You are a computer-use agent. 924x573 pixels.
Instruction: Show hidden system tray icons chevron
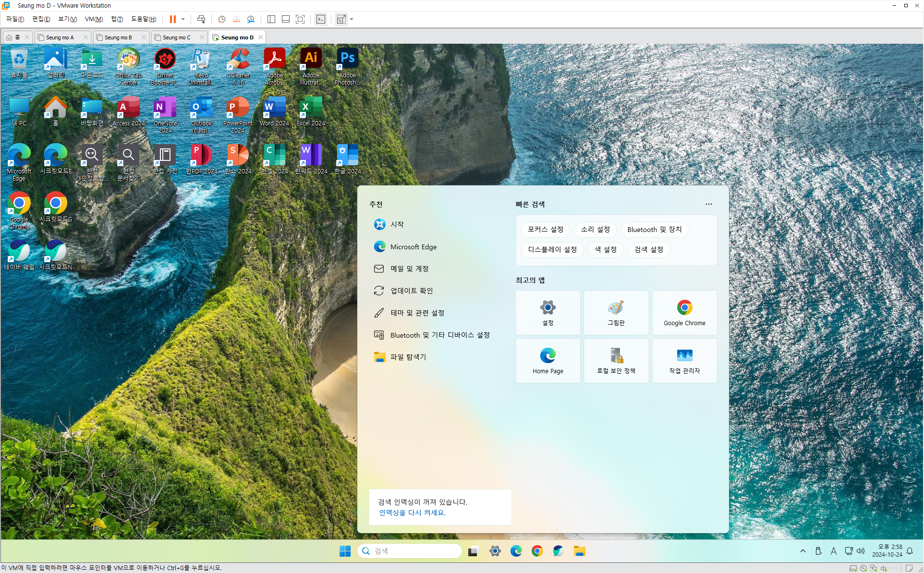(x=803, y=551)
